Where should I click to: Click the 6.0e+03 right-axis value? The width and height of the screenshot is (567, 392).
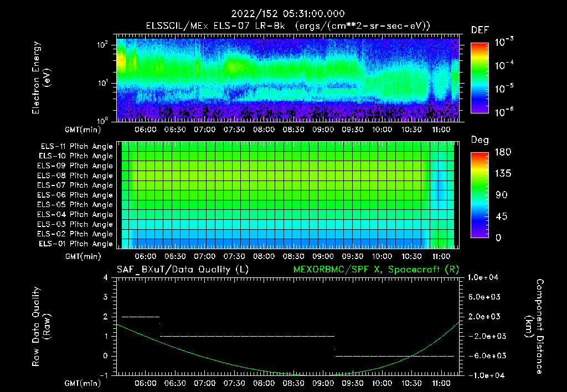point(484,297)
